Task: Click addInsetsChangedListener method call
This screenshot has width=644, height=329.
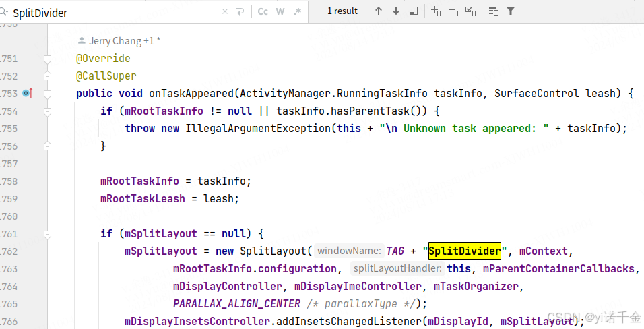Action: pyautogui.click(x=349, y=321)
